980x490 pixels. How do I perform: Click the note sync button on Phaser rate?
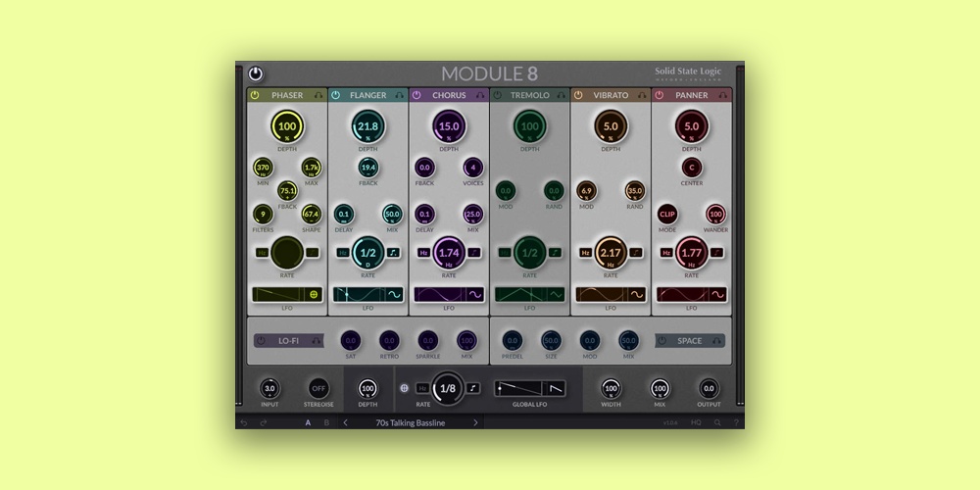pyautogui.click(x=312, y=253)
